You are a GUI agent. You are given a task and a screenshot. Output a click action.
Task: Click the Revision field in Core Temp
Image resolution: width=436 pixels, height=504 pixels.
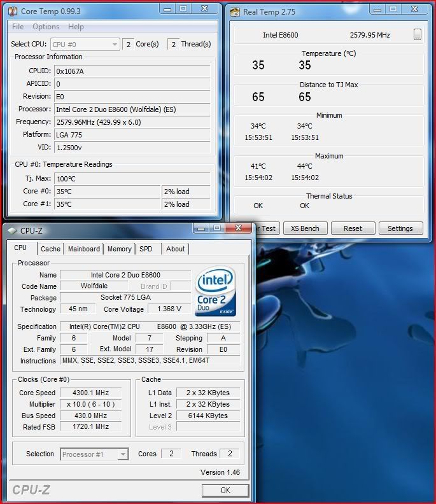[x=132, y=97]
